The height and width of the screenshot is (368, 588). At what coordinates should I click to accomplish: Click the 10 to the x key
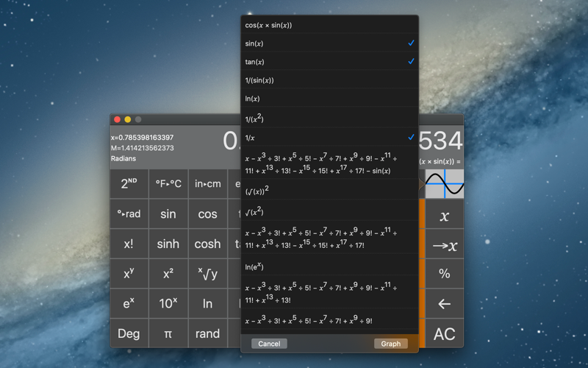pos(168,303)
